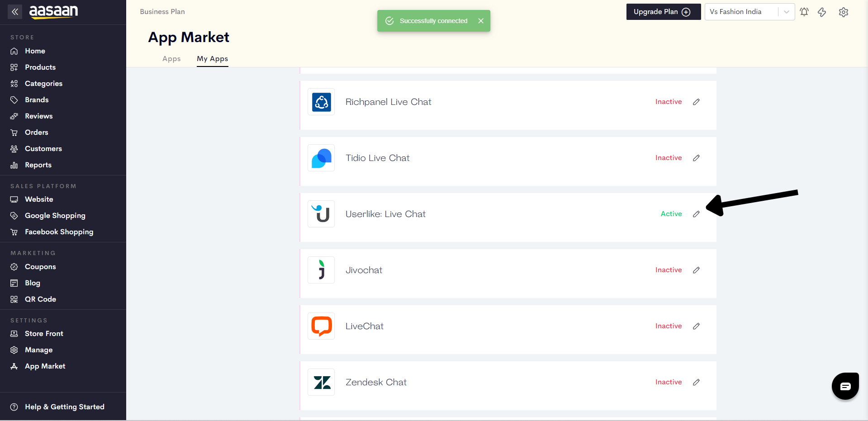
Task: Dismiss the Successfully connected toast
Action: [x=481, y=21]
